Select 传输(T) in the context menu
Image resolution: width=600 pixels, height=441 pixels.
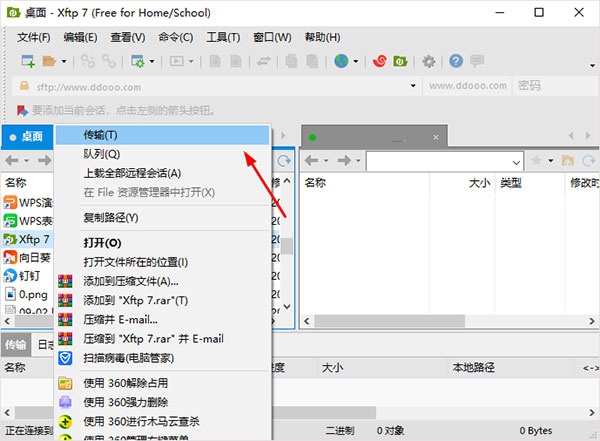pyautogui.click(x=163, y=135)
